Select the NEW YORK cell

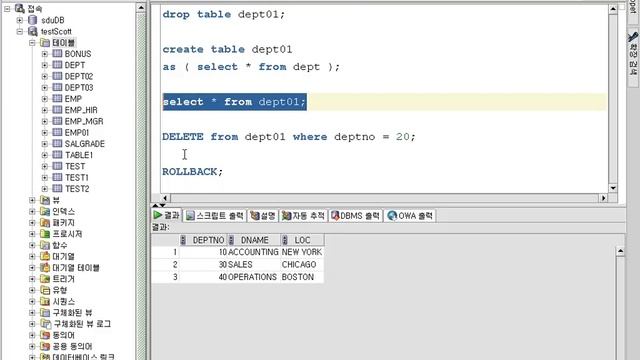[x=302, y=252]
